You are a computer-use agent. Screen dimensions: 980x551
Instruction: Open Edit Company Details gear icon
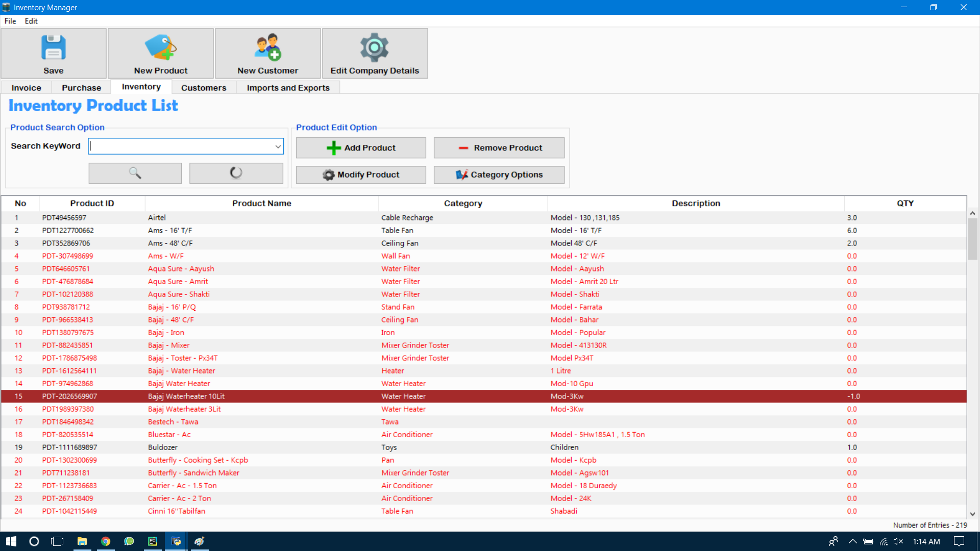tap(375, 48)
